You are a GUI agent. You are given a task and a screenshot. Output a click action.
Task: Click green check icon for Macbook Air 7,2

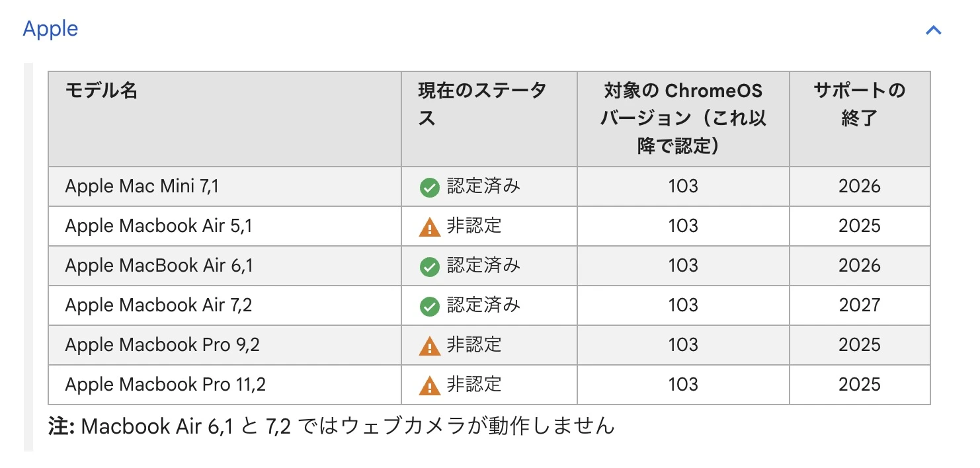tap(429, 307)
